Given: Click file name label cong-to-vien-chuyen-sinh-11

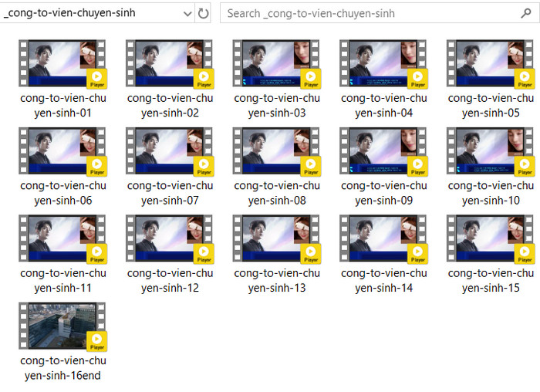Looking at the screenshot, I should (x=63, y=280).
